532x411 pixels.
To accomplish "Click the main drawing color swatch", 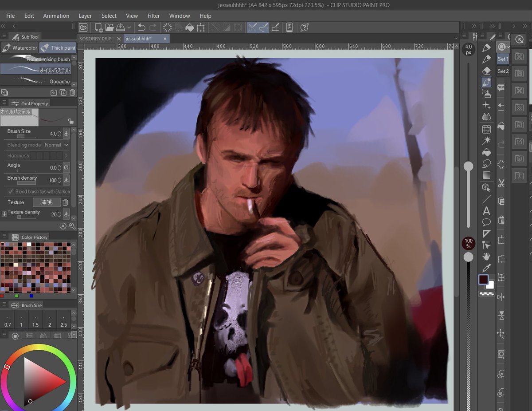I will tap(483, 280).
